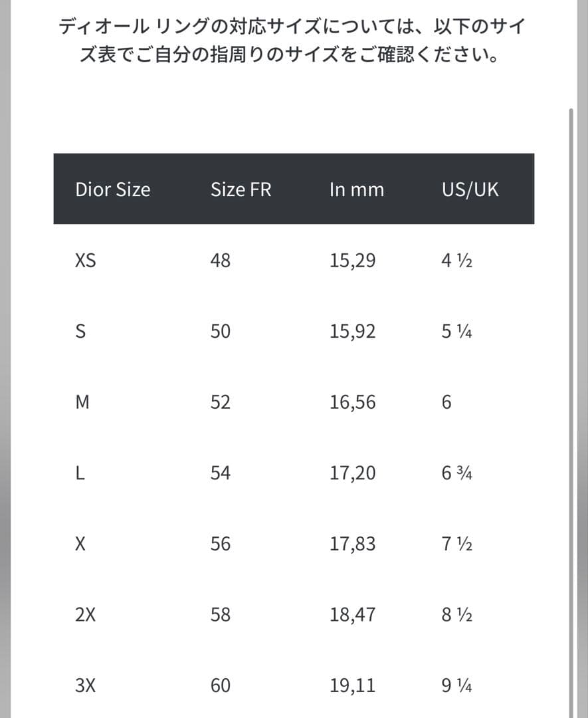This screenshot has width=588, height=718.
Task: Click the 18,47 mm value
Action: click(x=352, y=614)
